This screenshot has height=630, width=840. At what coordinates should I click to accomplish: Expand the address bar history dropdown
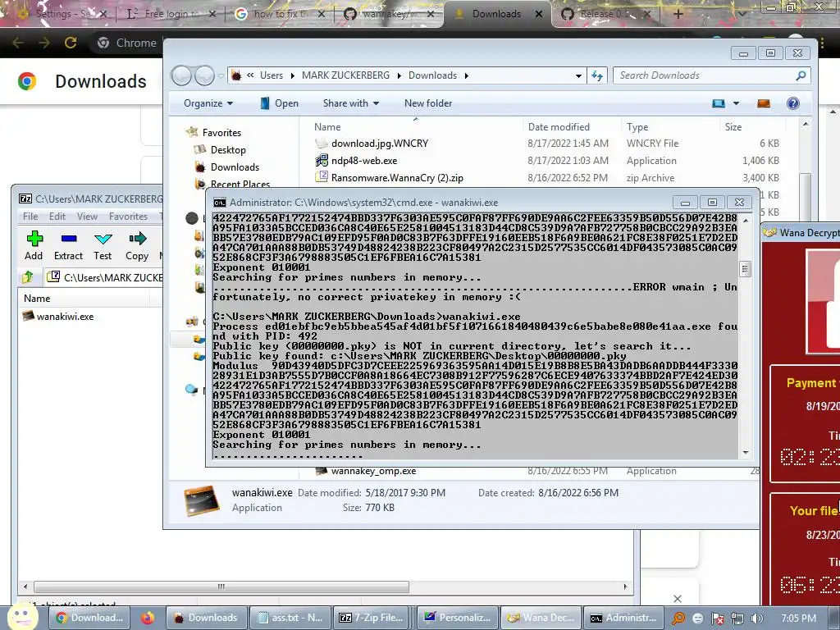click(x=578, y=76)
